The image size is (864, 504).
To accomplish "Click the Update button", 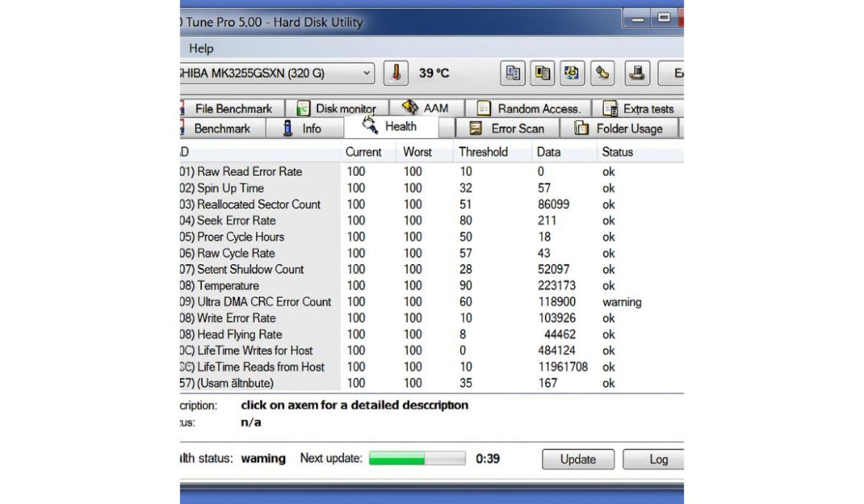I will (x=578, y=459).
